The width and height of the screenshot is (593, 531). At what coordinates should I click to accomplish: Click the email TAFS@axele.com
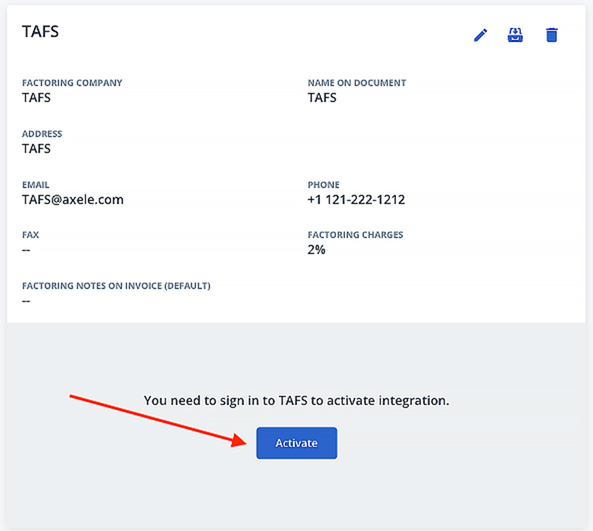click(73, 199)
